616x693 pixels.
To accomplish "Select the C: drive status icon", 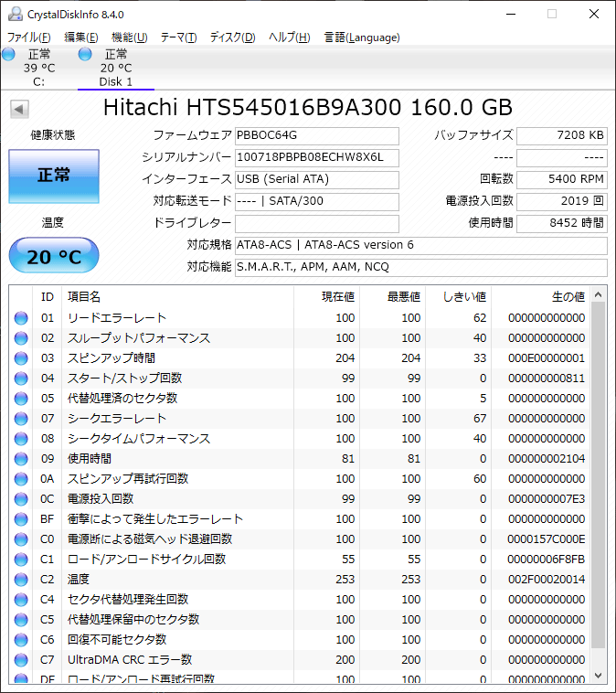I will coord(8,54).
